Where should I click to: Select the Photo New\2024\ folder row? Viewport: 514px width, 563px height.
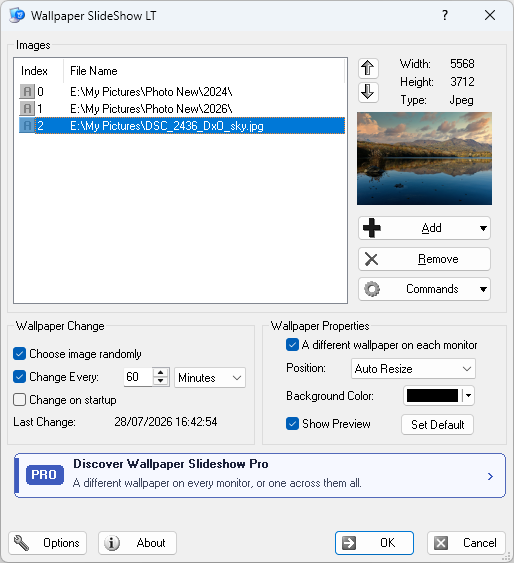(x=182, y=92)
